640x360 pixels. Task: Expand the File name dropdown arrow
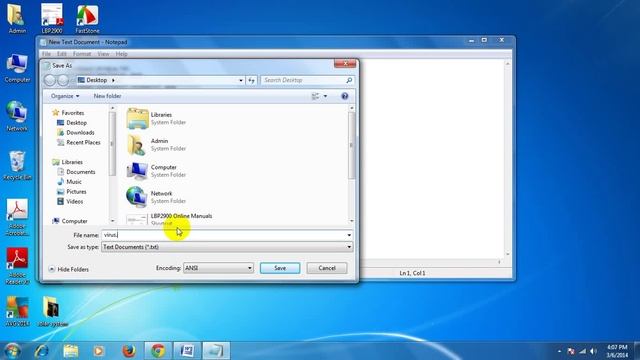(x=349, y=235)
